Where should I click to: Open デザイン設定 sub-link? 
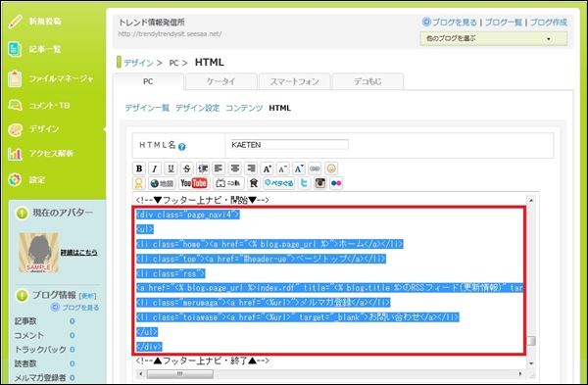click(x=198, y=108)
